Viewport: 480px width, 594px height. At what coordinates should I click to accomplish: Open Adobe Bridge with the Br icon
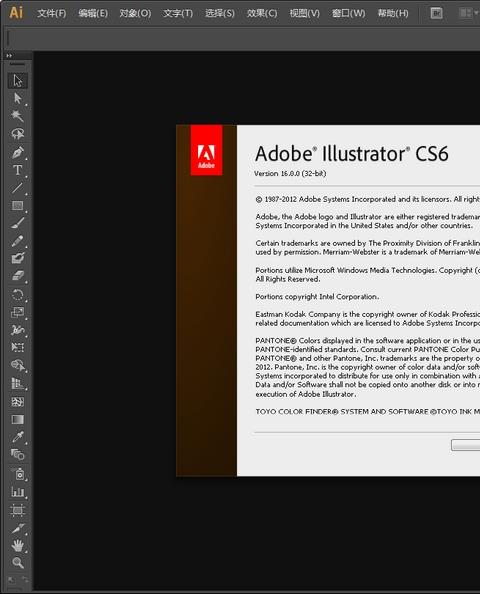click(x=436, y=13)
